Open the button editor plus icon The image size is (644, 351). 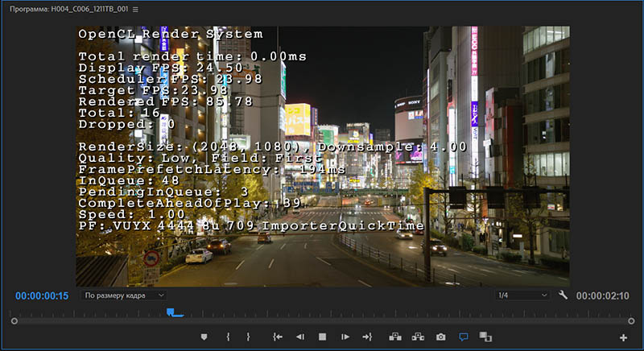(x=623, y=337)
